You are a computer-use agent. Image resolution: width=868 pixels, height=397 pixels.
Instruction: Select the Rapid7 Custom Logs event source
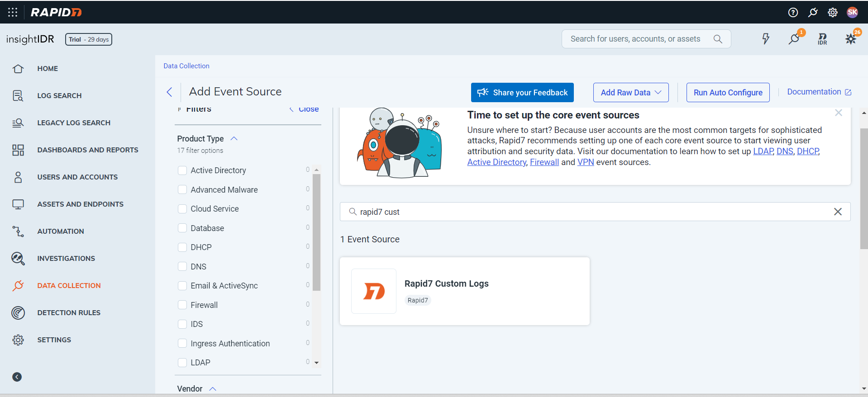pyautogui.click(x=465, y=291)
